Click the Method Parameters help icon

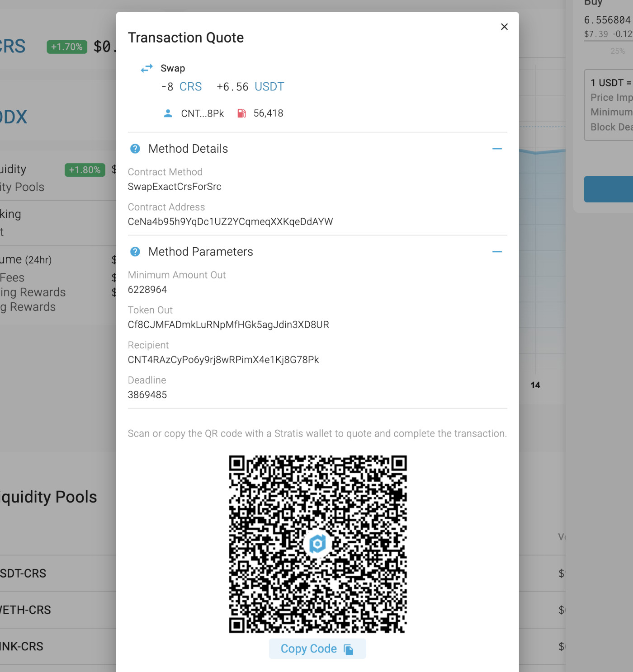coord(135,252)
